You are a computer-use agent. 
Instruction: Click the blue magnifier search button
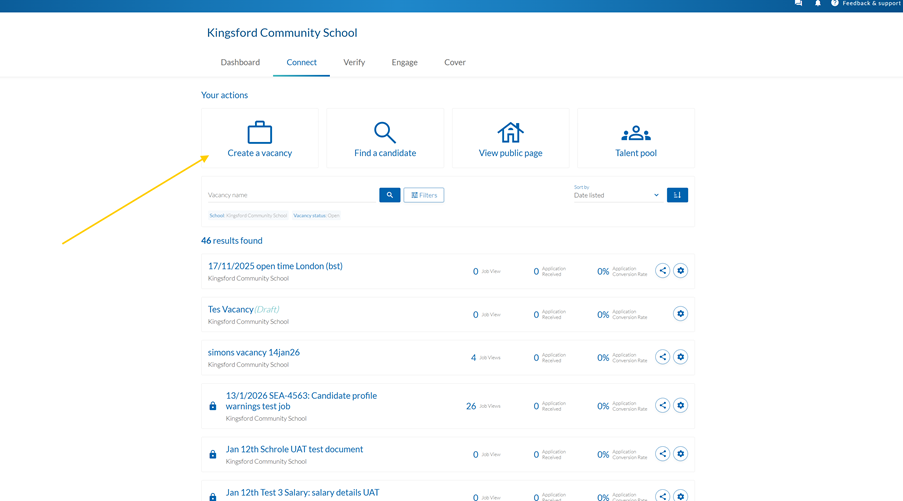pyautogui.click(x=390, y=195)
